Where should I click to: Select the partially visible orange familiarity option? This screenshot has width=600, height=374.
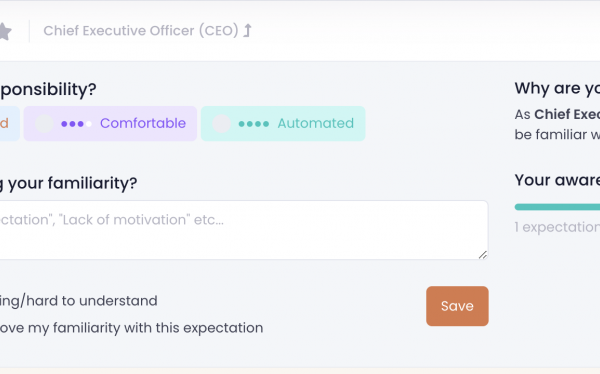click(x=10, y=123)
